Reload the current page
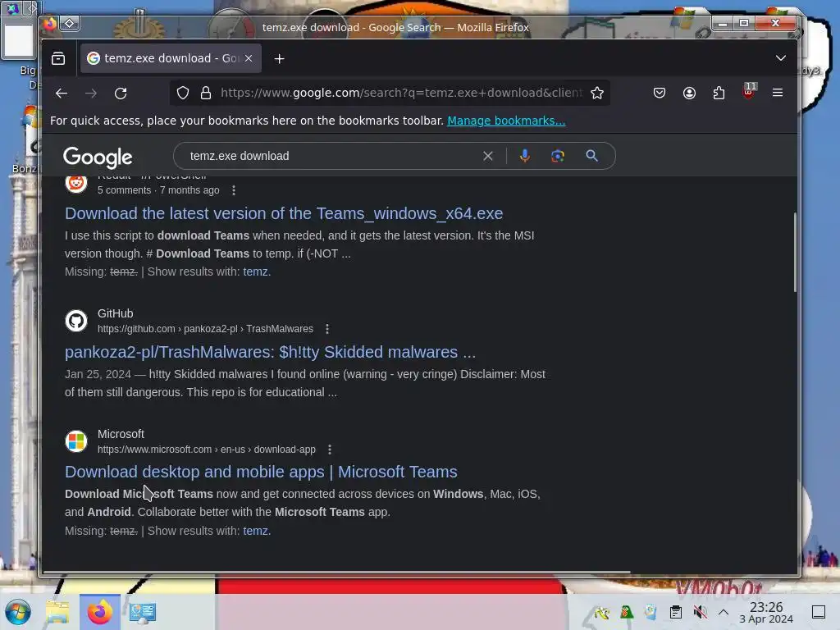This screenshot has width=840, height=630. coord(121,94)
